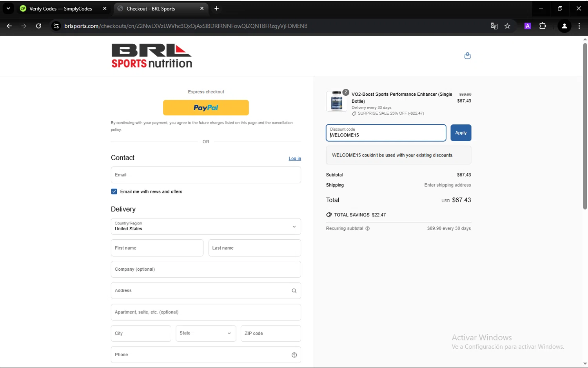Open a new browser tab
The height and width of the screenshot is (368, 588).
216,8
